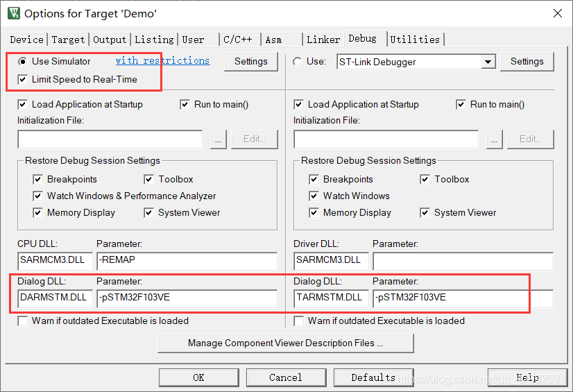573x392 pixels.
Task: Toggle ST-Link side Toolbox checkbox
Action: tap(425, 180)
